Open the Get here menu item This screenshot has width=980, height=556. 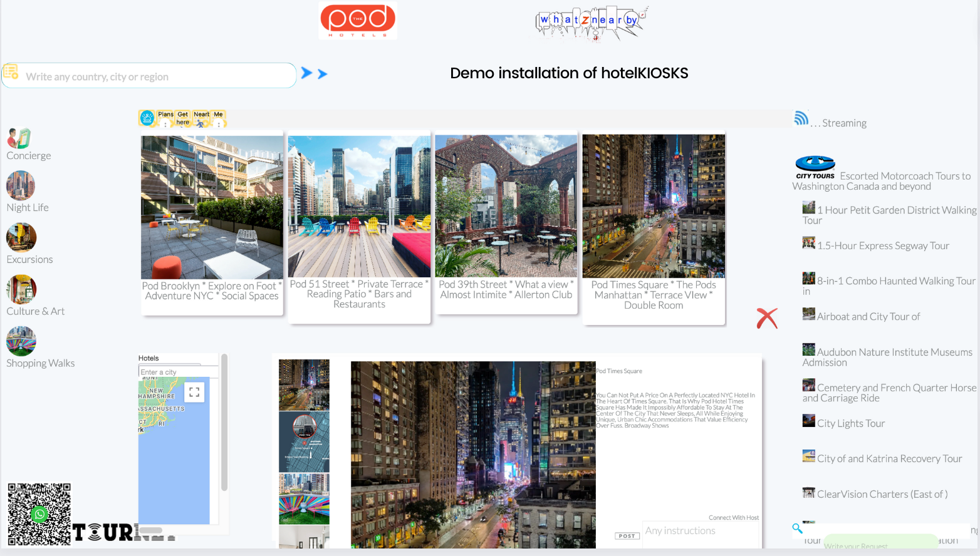click(x=182, y=118)
